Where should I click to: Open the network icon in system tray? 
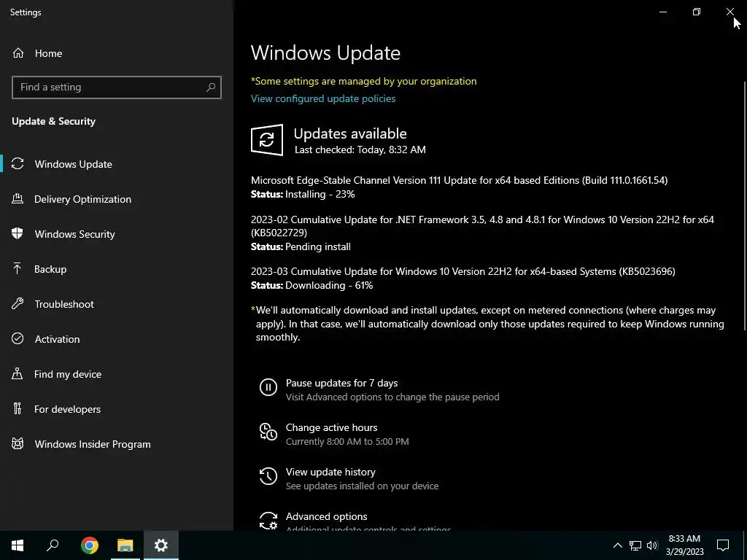coord(635,545)
